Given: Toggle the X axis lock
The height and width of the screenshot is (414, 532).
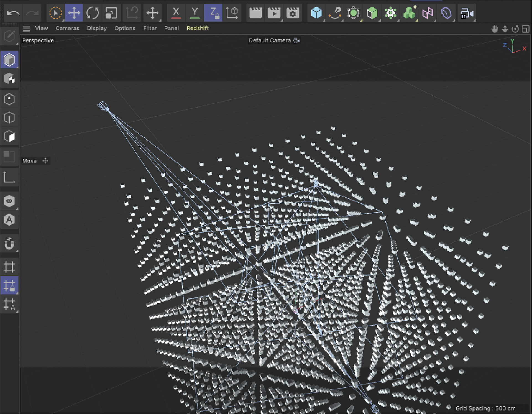Looking at the screenshot, I should pos(176,13).
